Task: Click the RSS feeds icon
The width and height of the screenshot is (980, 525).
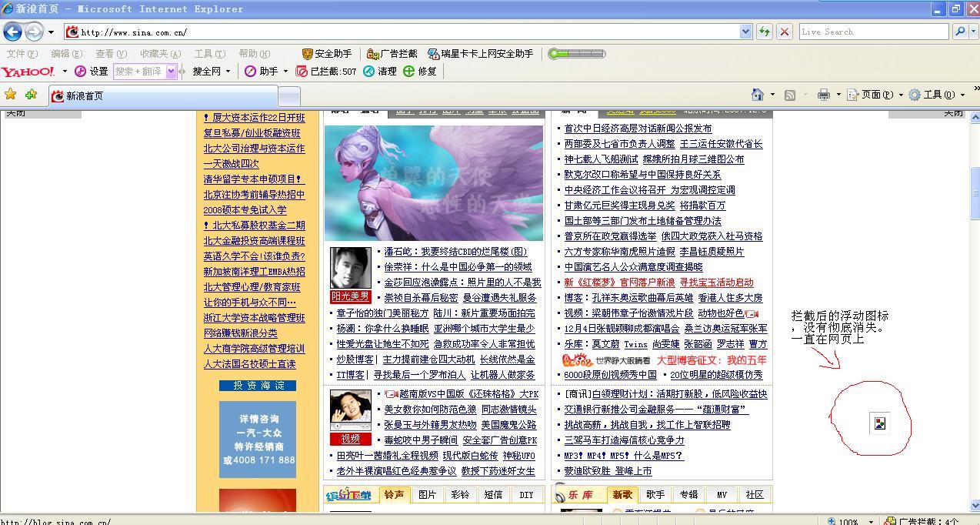Action: pos(790,95)
